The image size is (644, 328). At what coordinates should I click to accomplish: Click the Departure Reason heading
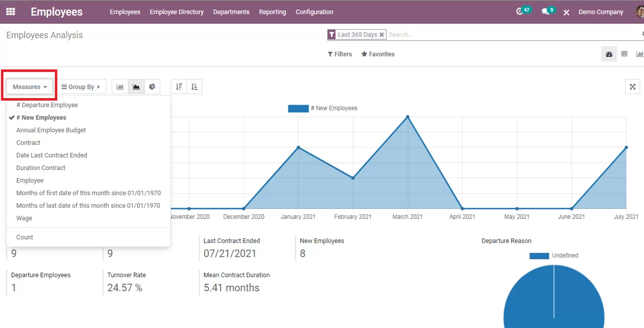pos(506,241)
